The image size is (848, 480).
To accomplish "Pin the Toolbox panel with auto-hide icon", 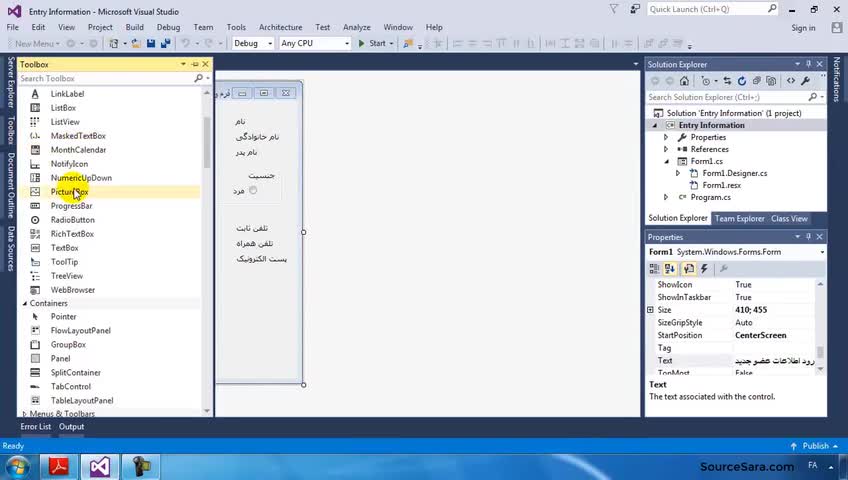I will 195,64.
